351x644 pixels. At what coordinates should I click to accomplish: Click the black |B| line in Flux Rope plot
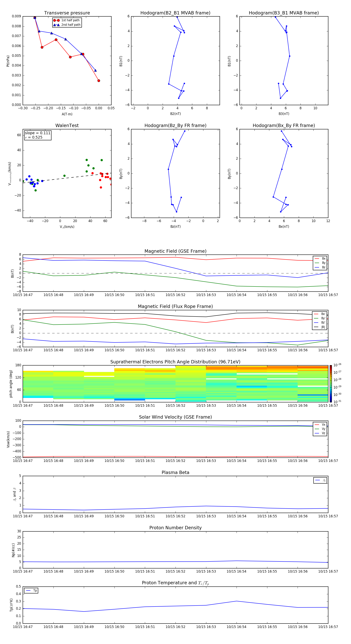[175, 316]
